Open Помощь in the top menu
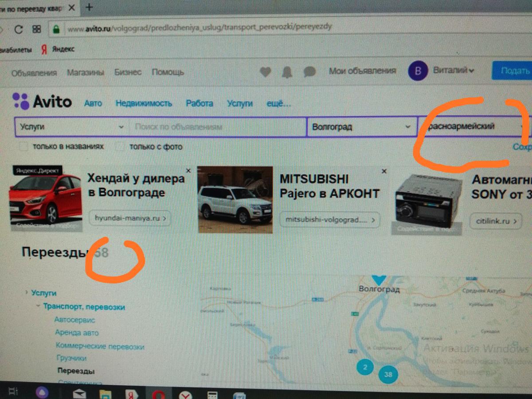The width and height of the screenshot is (532, 399). click(168, 72)
